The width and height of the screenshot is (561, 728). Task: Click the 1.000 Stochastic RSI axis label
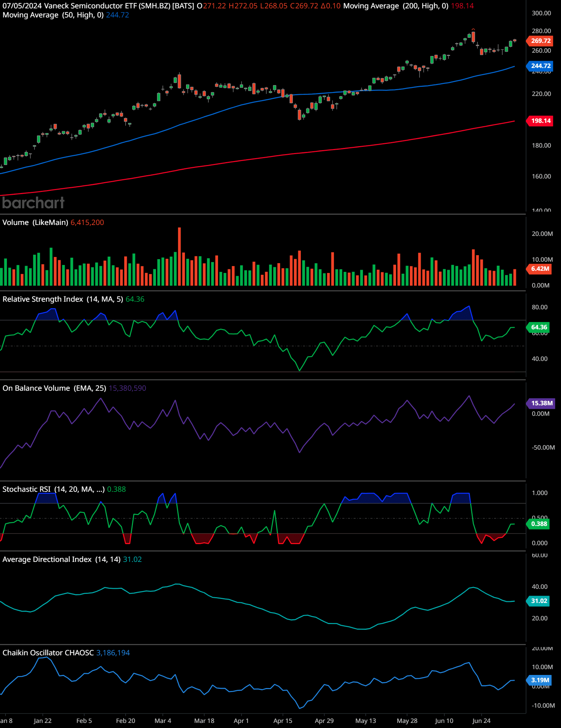pyautogui.click(x=540, y=493)
